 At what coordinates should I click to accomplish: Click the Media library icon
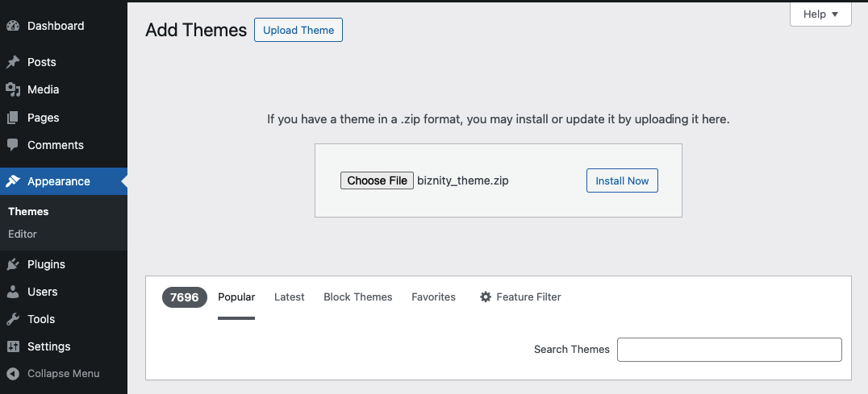13,89
